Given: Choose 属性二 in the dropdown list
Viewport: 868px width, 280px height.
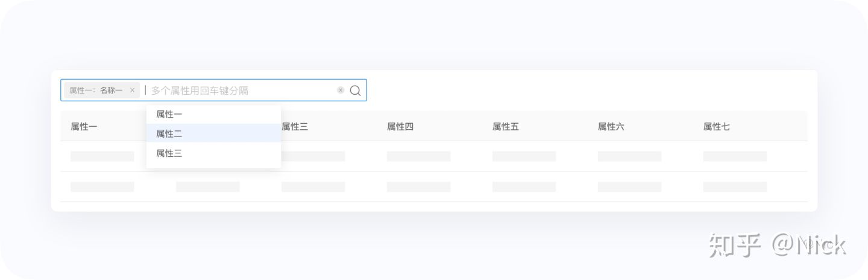Looking at the screenshot, I should (213, 133).
